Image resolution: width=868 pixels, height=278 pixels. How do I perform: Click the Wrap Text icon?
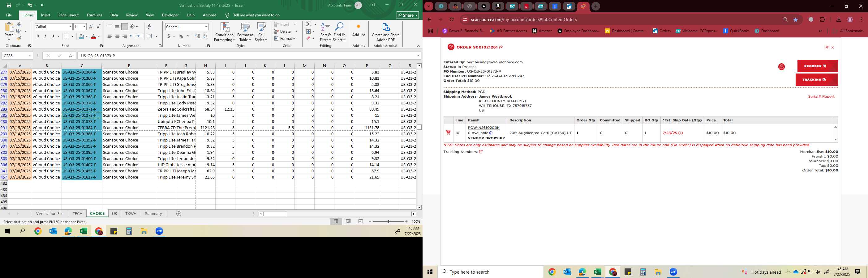click(149, 27)
